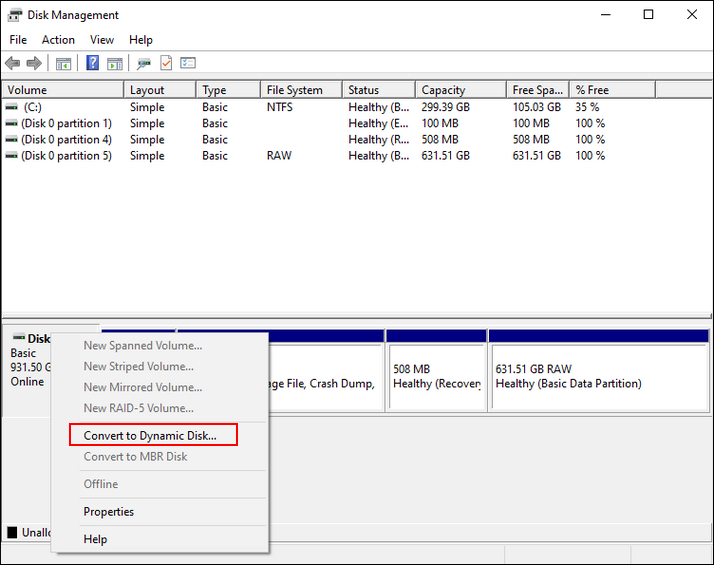Click the checkmark sheet toolbar icon
Screen dimensions: 714x565
coord(166,63)
